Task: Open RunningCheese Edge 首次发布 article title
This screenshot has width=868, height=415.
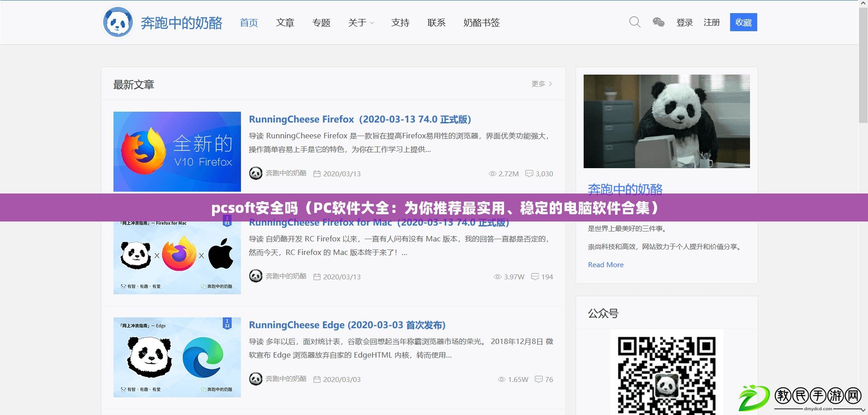Action: pos(347,325)
